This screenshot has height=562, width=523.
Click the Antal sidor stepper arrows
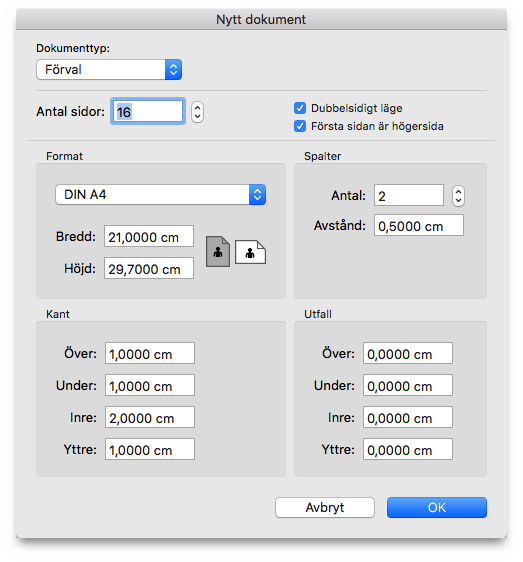197,112
